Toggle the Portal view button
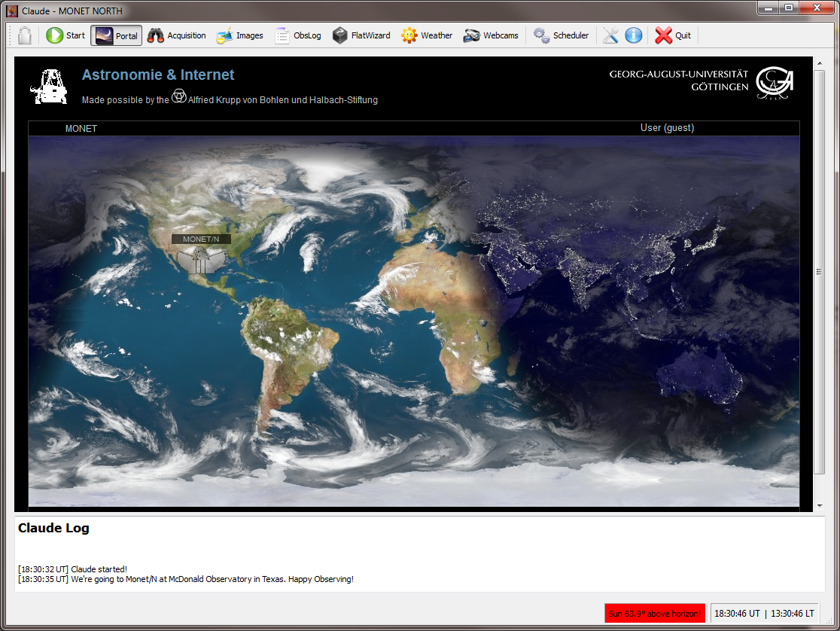 tap(117, 35)
